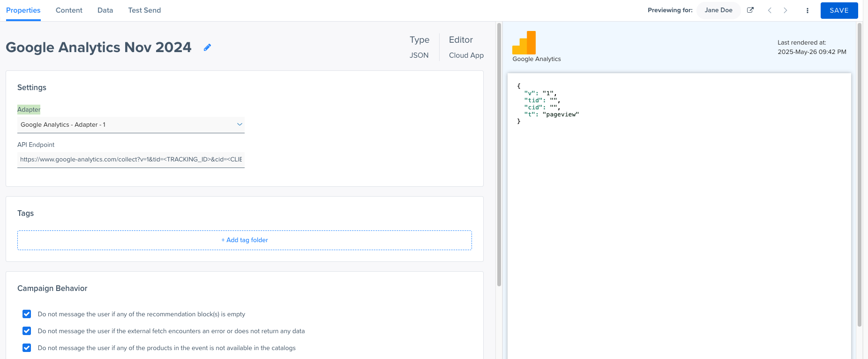
Task: Click the Cloud App editor value
Action: (466, 55)
